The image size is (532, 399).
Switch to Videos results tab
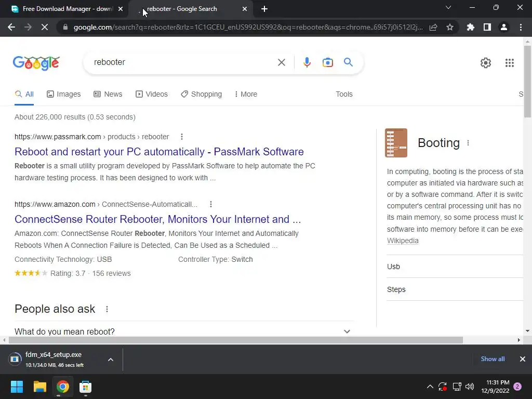[152, 94]
